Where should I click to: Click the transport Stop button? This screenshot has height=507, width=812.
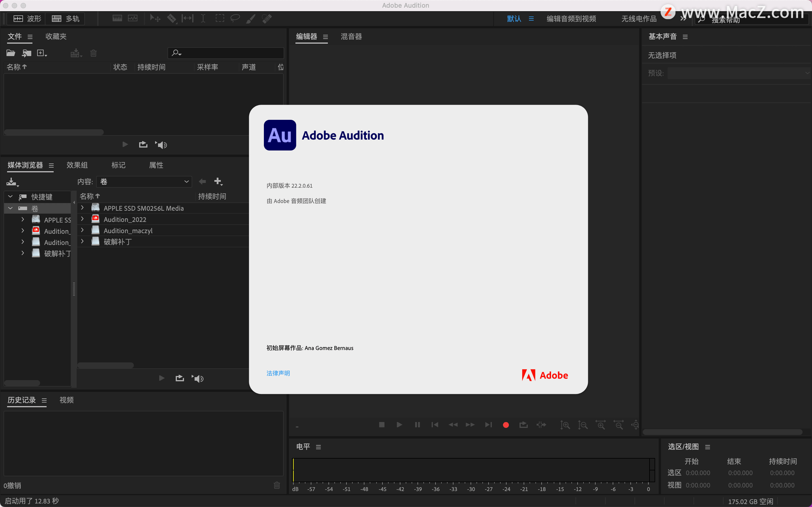(x=382, y=424)
